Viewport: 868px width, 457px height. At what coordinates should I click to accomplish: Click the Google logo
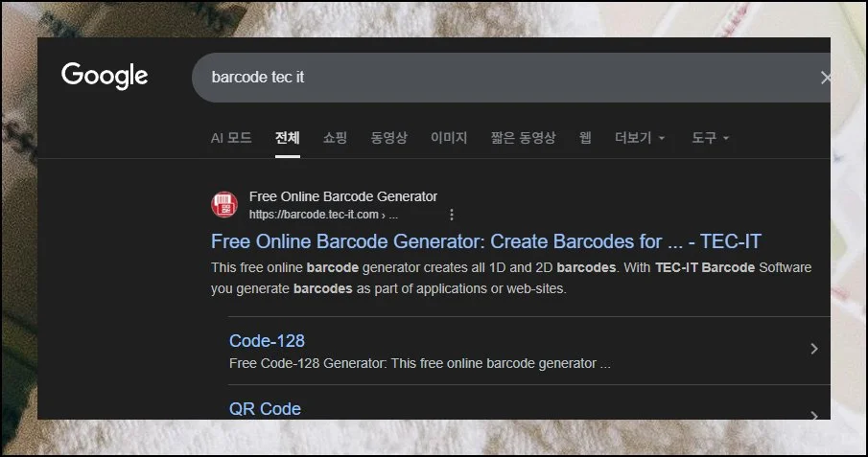point(105,76)
